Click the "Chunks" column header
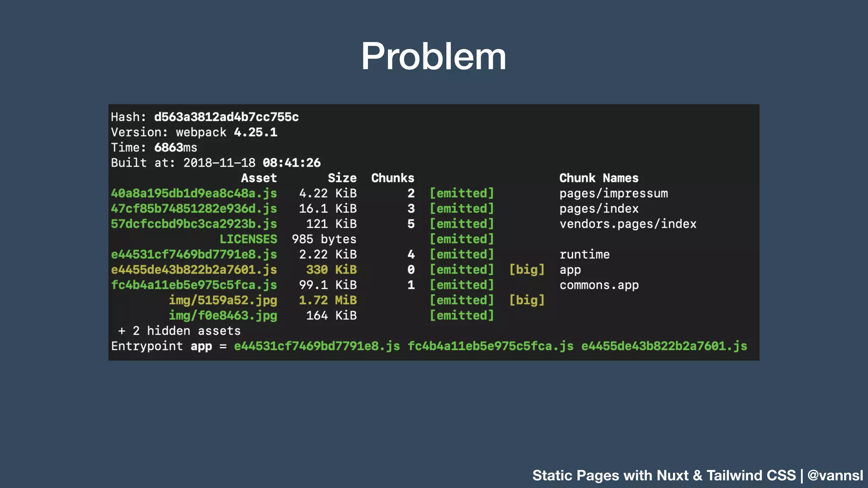The height and width of the screenshot is (488, 868). point(393,178)
